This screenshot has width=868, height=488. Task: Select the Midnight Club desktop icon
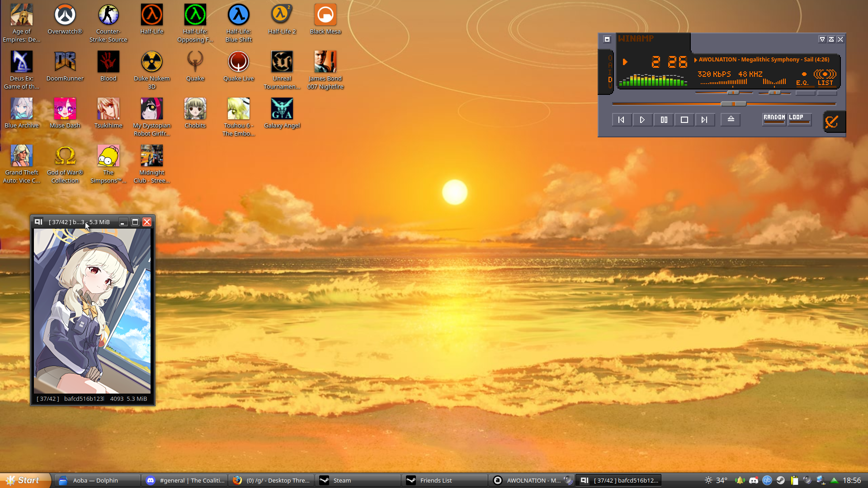coord(152,164)
